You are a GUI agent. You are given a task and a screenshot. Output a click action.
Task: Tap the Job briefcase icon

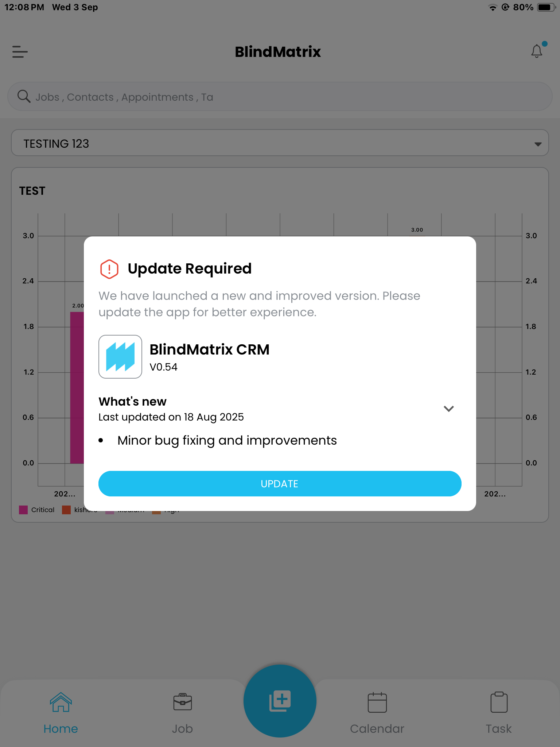(x=182, y=702)
